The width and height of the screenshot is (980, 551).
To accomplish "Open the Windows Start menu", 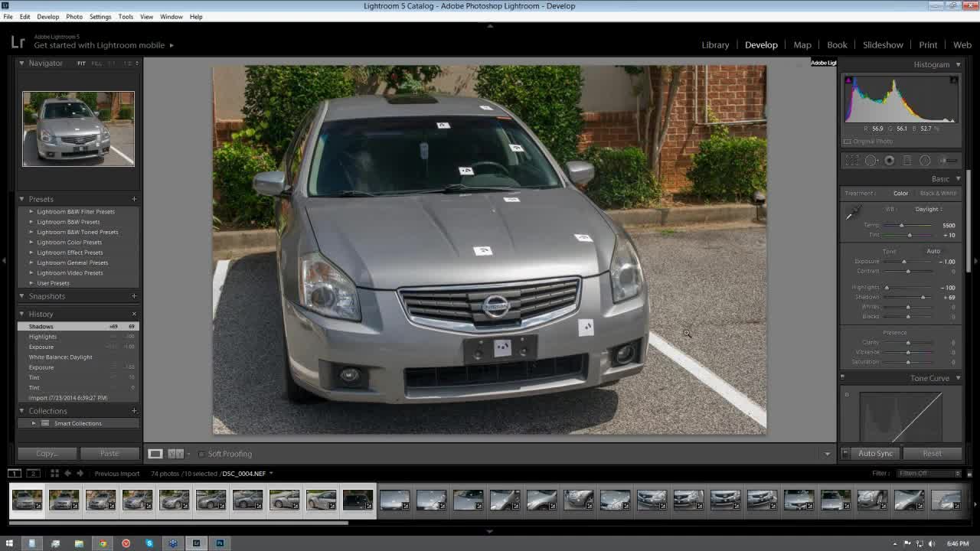I will (x=9, y=543).
